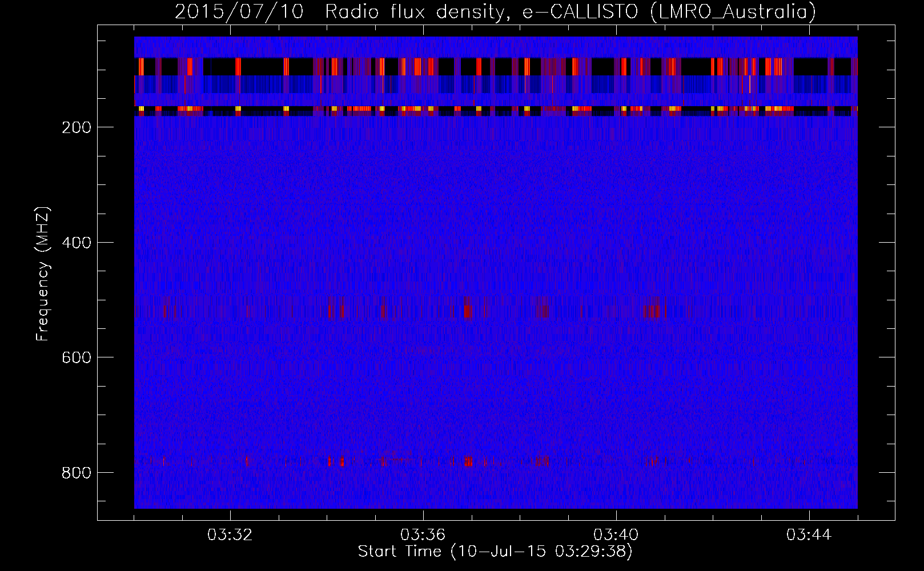
Task: Click the 03:36 time tick label
Action: (x=423, y=535)
